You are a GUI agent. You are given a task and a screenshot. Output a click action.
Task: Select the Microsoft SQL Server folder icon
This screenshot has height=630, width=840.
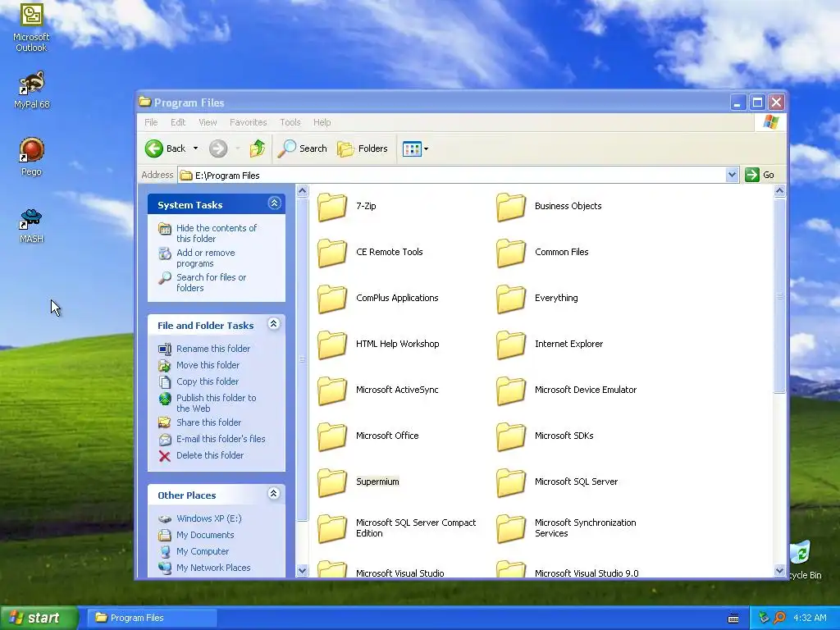pyautogui.click(x=510, y=482)
